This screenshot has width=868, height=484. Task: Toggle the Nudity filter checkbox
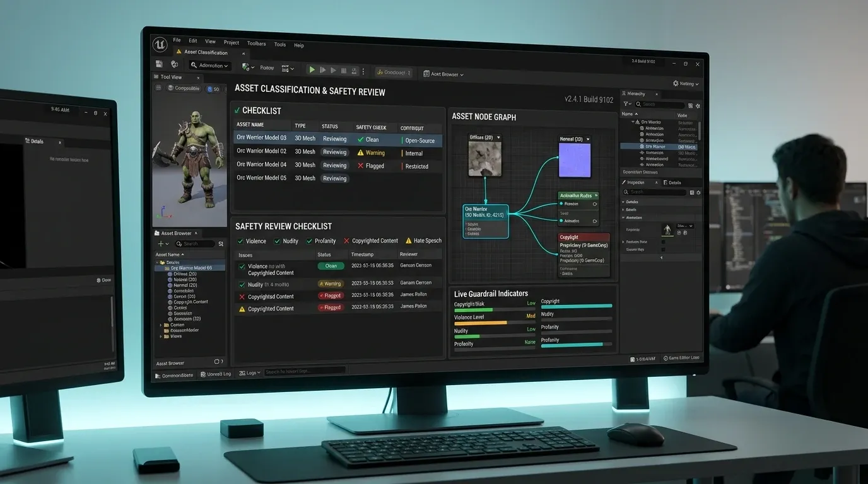click(x=277, y=241)
